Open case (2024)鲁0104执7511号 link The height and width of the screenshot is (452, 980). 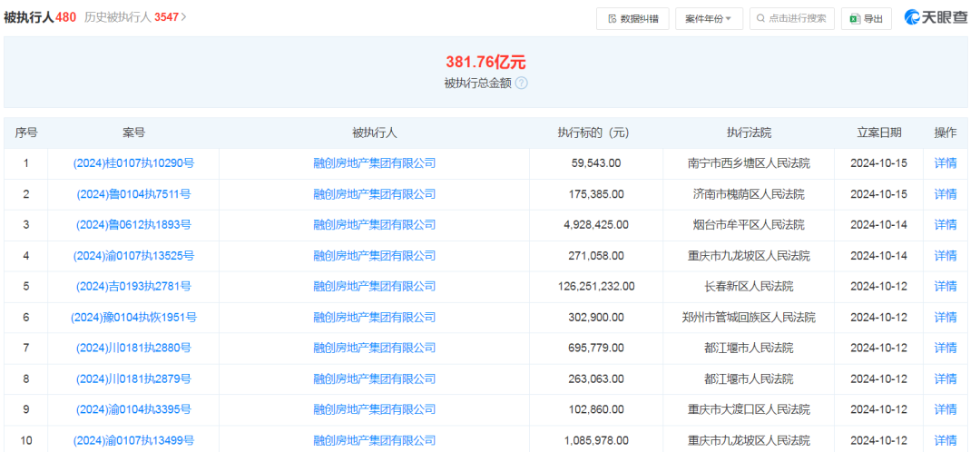click(133, 194)
